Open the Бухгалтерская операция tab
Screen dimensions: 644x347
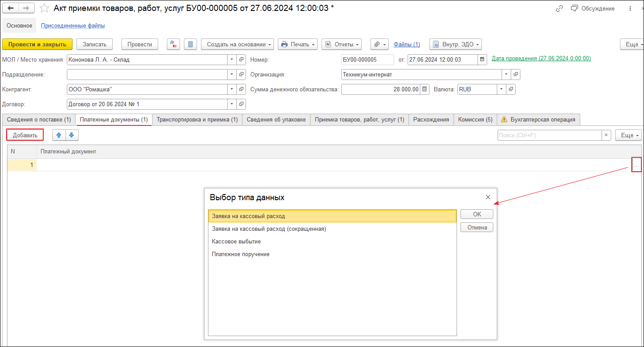pos(539,119)
